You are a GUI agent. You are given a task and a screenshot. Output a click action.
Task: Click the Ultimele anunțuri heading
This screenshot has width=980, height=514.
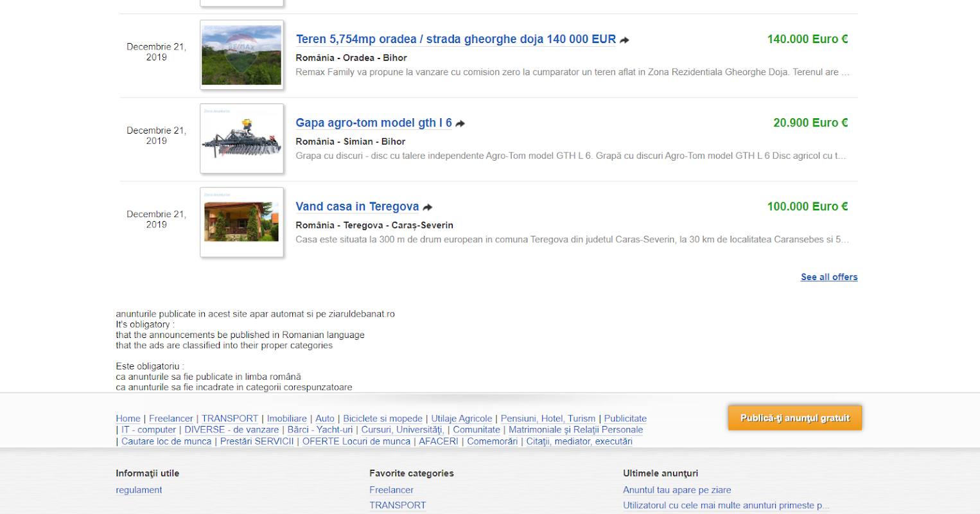(x=660, y=474)
